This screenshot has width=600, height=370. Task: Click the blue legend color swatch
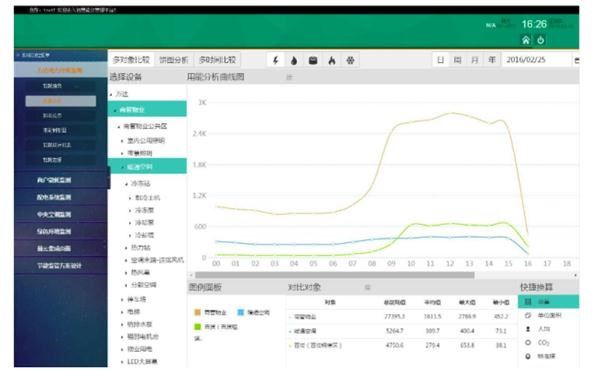click(x=241, y=312)
